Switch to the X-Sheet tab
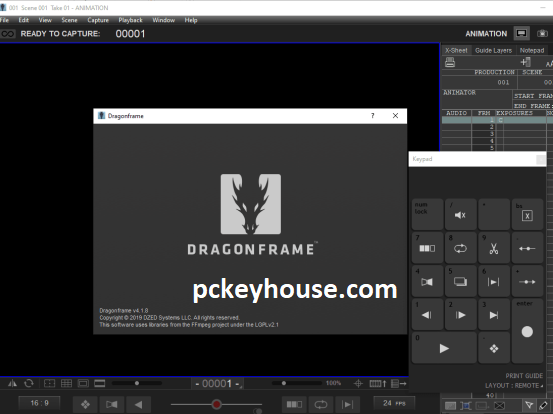The image size is (553, 414). (456, 50)
